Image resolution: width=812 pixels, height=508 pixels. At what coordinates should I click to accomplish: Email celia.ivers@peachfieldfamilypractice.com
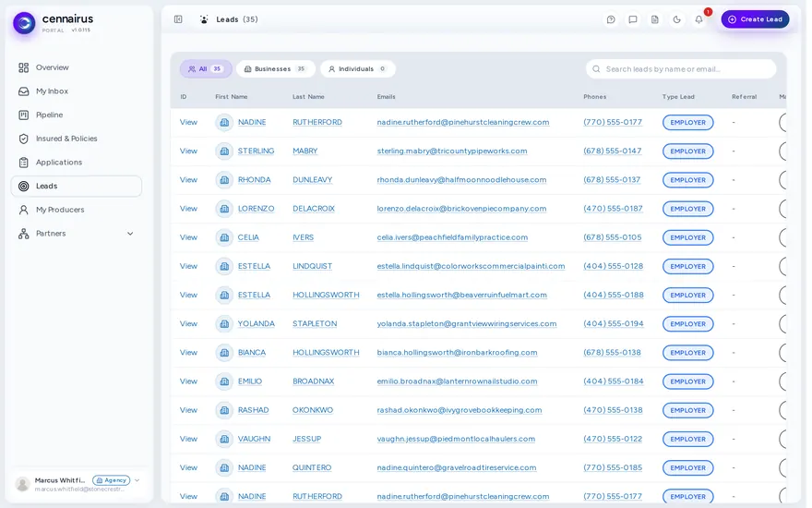(x=452, y=237)
